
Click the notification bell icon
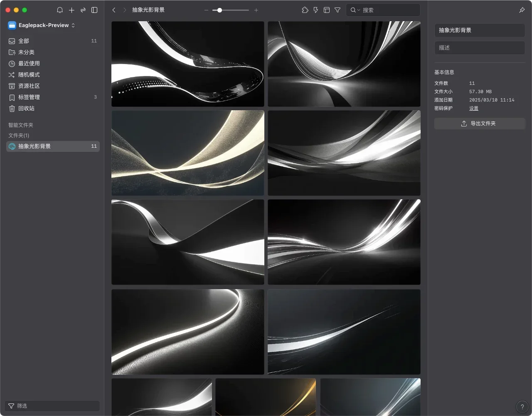tap(60, 10)
